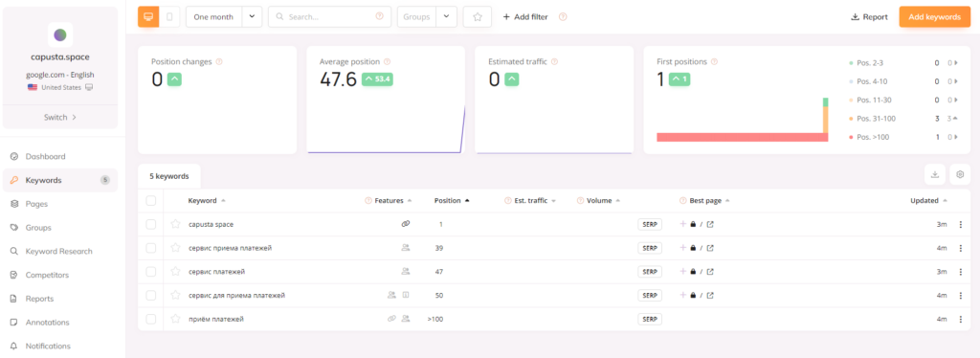This screenshot has height=358, width=980.
Task: Open Dashboard in sidebar
Action: pos(60,156)
